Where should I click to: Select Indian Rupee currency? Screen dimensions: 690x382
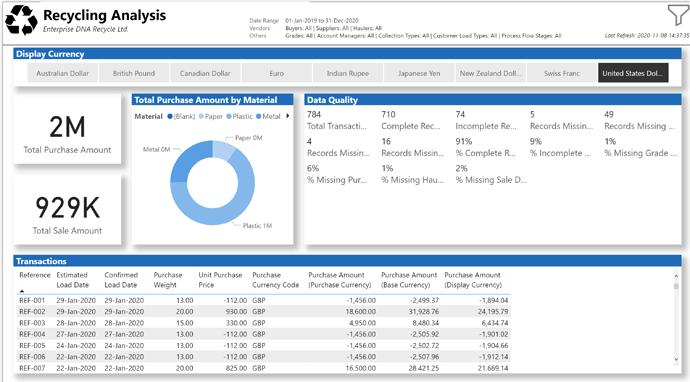point(348,73)
